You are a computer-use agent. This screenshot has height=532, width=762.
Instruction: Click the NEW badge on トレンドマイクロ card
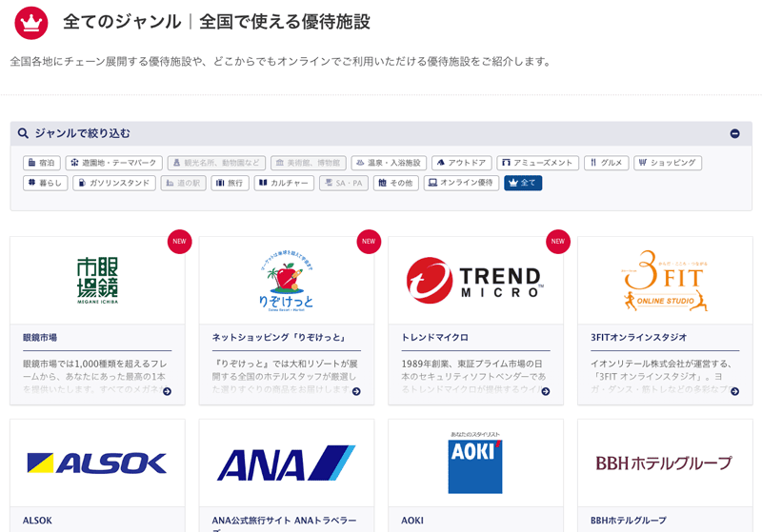558,241
